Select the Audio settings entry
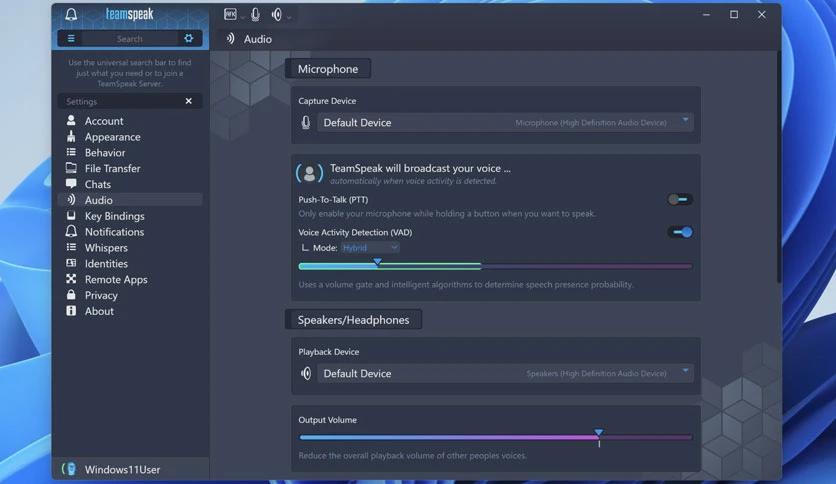The image size is (836, 484). click(130, 200)
